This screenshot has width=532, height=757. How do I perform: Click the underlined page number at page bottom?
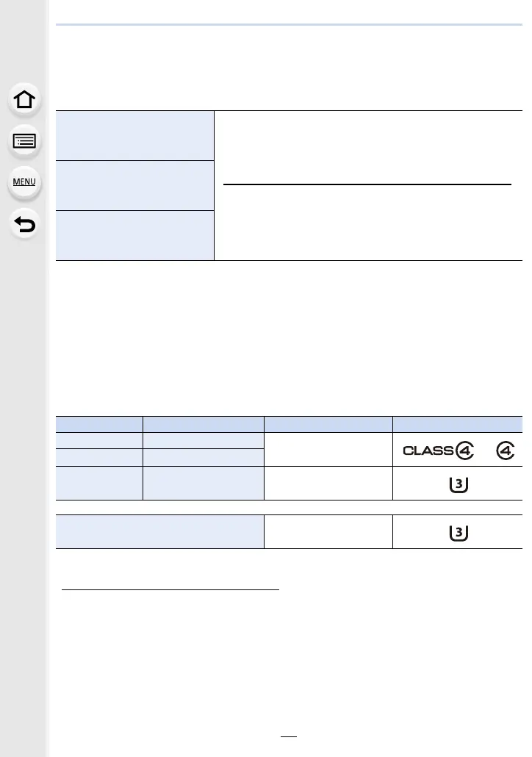tap(289, 736)
